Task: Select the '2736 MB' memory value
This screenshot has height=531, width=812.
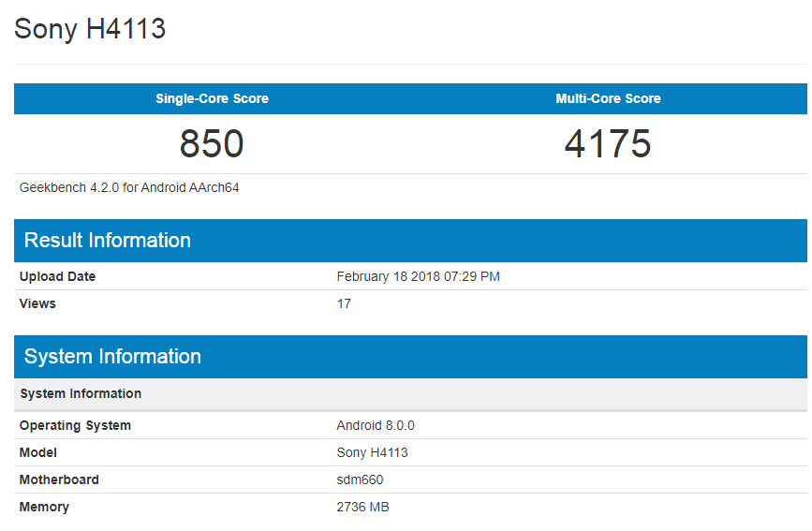Action: [362, 507]
